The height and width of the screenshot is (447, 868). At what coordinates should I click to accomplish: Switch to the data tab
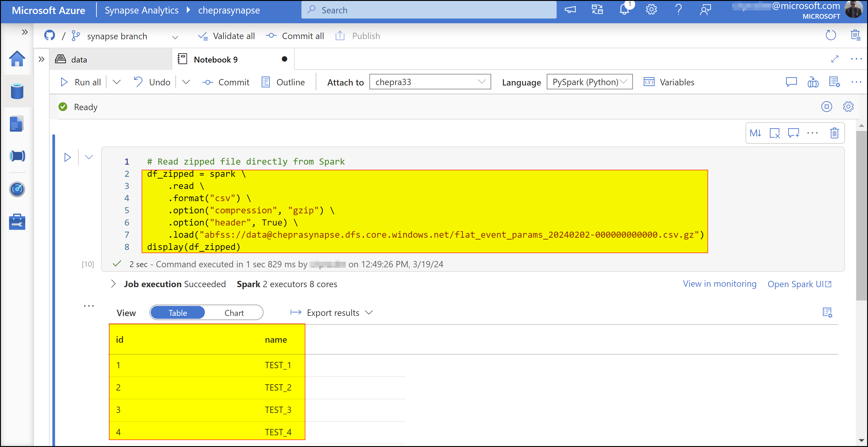point(111,59)
